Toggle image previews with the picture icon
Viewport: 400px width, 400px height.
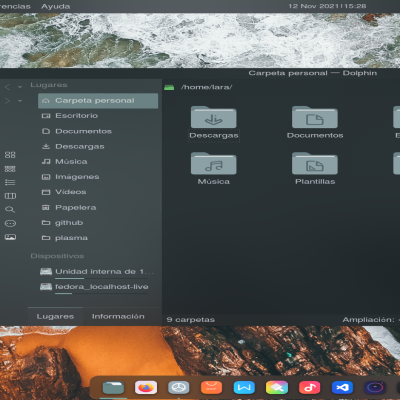tap(10, 237)
